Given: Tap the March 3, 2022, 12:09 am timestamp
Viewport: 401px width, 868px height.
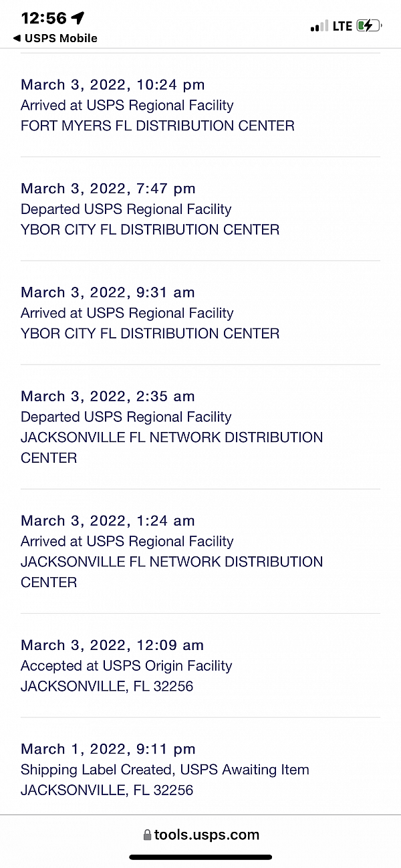Looking at the screenshot, I should pos(112,645).
